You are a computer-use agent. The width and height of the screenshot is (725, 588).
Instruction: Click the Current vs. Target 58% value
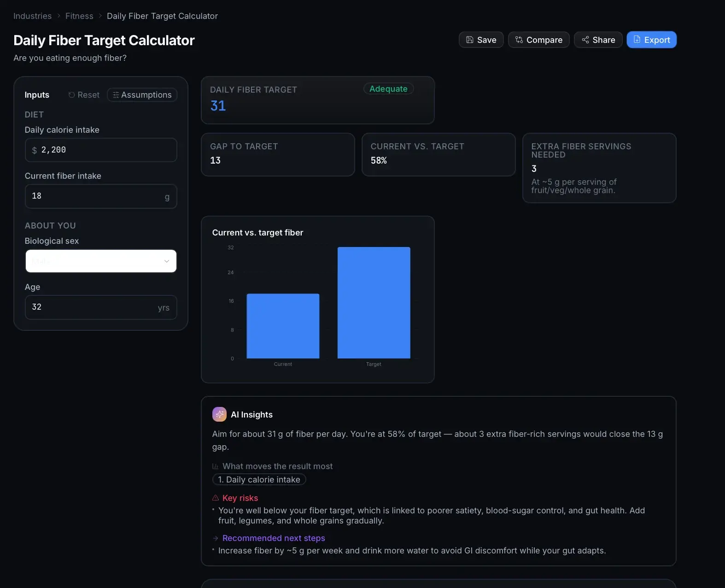(x=379, y=160)
